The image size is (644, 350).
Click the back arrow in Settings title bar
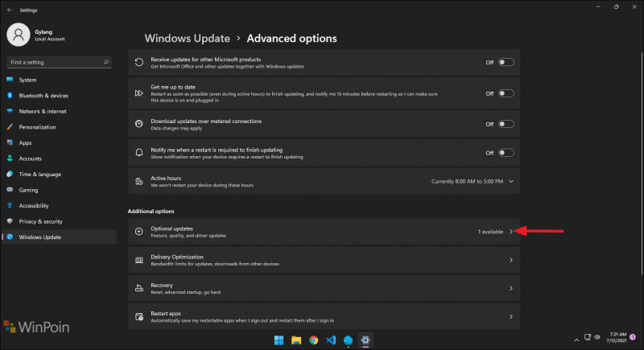(10, 10)
